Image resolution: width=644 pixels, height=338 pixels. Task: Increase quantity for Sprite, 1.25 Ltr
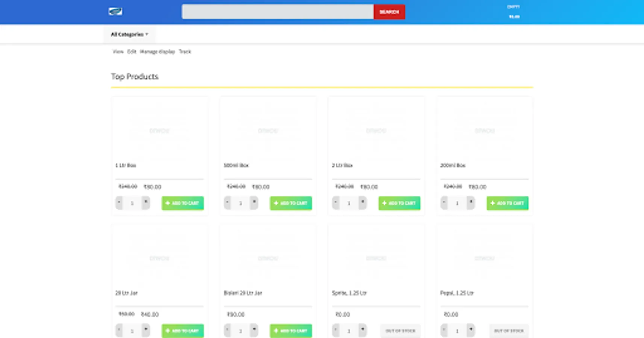[362, 330]
